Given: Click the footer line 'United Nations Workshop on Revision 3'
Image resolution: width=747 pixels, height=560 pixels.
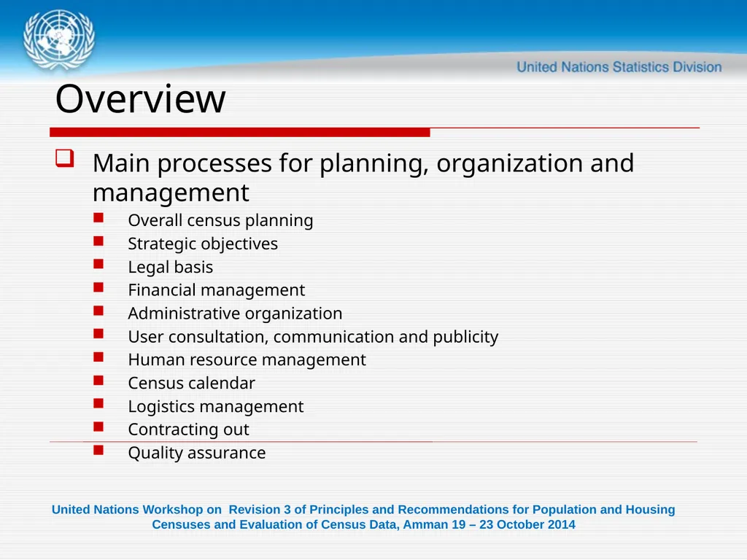Looking at the screenshot, I should (363, 510).
